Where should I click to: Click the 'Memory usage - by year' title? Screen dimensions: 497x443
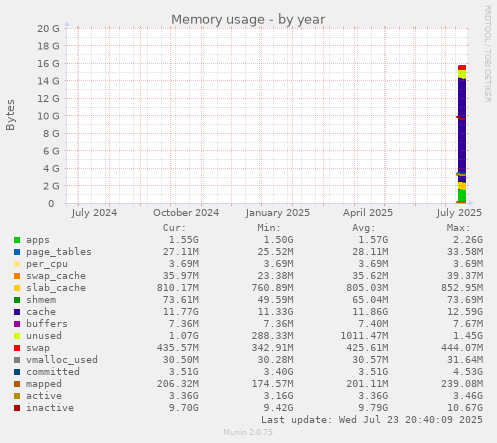click(x=248, y=20)
